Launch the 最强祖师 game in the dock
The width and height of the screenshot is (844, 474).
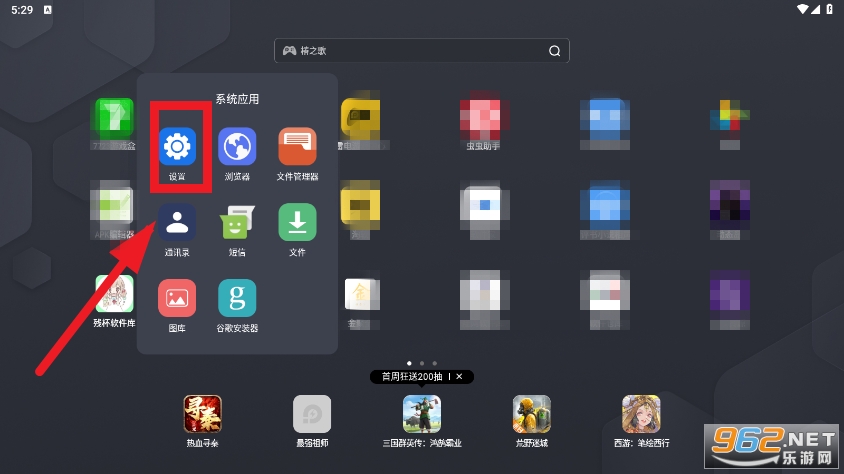tap(312, 414)
